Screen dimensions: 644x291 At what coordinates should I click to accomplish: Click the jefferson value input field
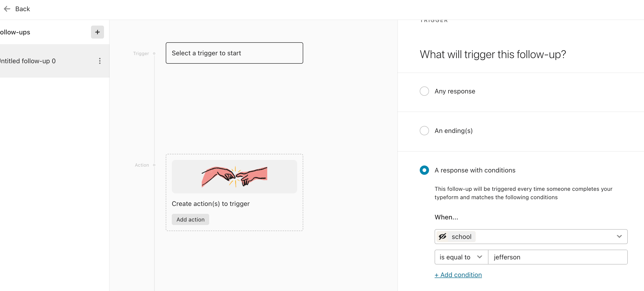(x=557, y=257)
